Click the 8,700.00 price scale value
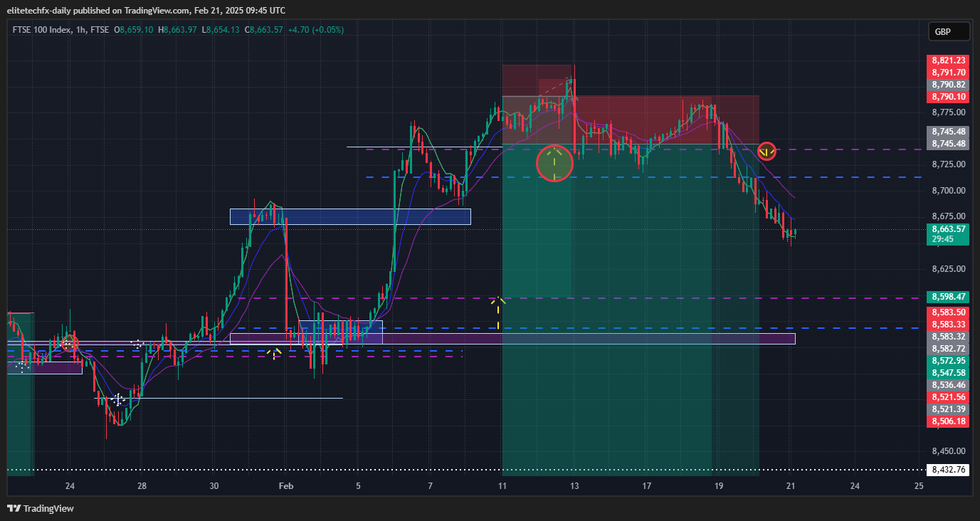The image size is (980, 521). pyautogui.click(x=947, y=191)
